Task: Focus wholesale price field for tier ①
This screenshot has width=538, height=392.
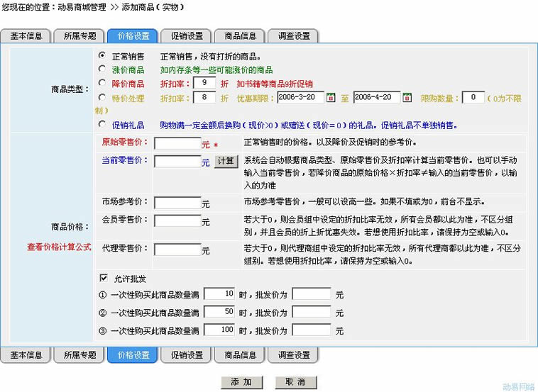Action: [312, 294]
